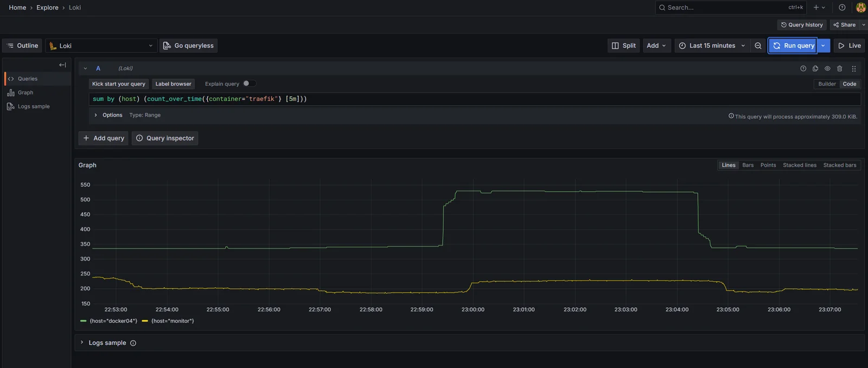This screenshot has height=368, width=868.
Task: Click Logs sample info icon
Action: pos(133,343)
